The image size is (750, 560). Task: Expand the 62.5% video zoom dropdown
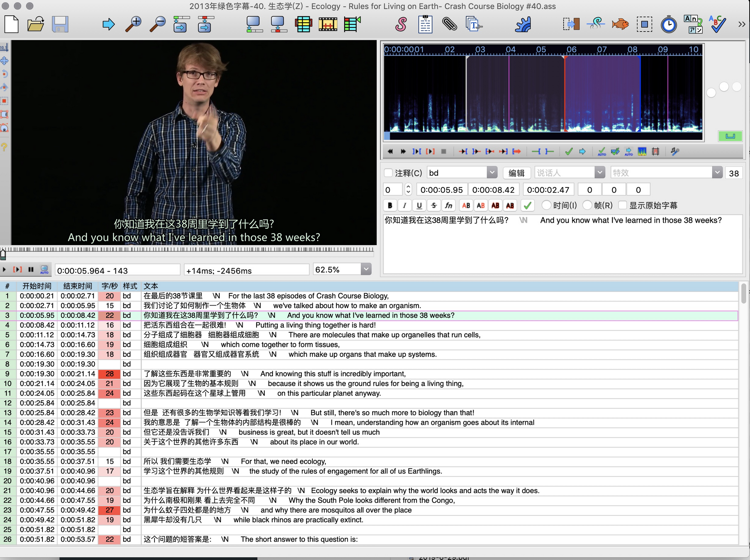click(x=366, y=269)
